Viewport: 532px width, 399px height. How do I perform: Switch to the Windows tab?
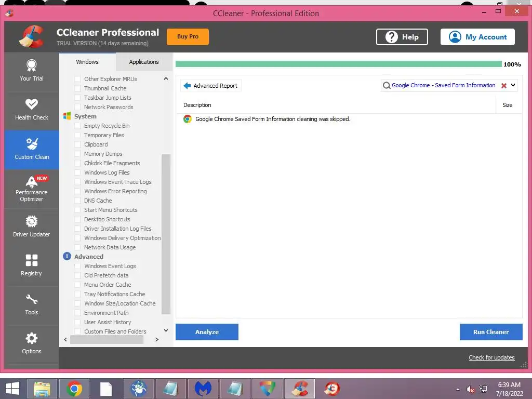pyautogui.click(x=87, y=62)
